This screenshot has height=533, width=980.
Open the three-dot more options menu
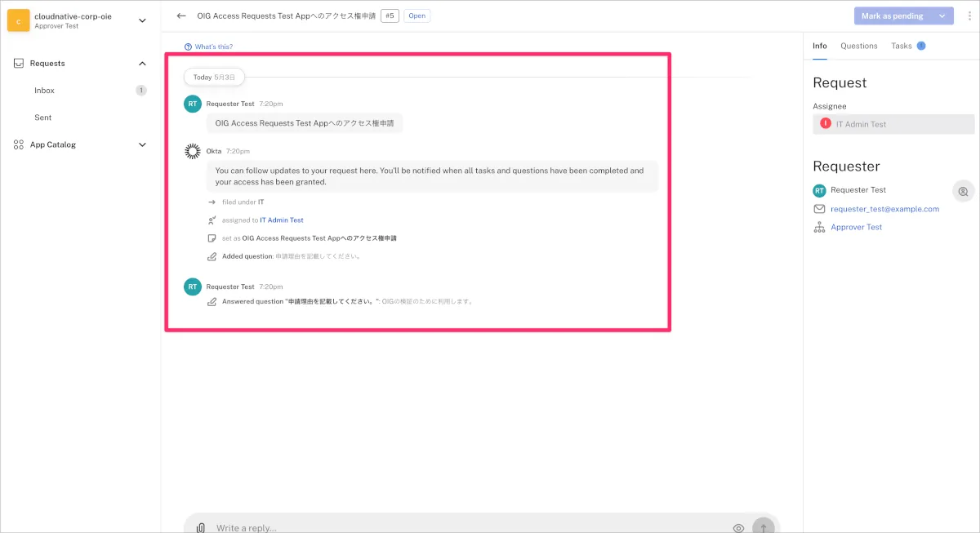(x=968, y=16)
